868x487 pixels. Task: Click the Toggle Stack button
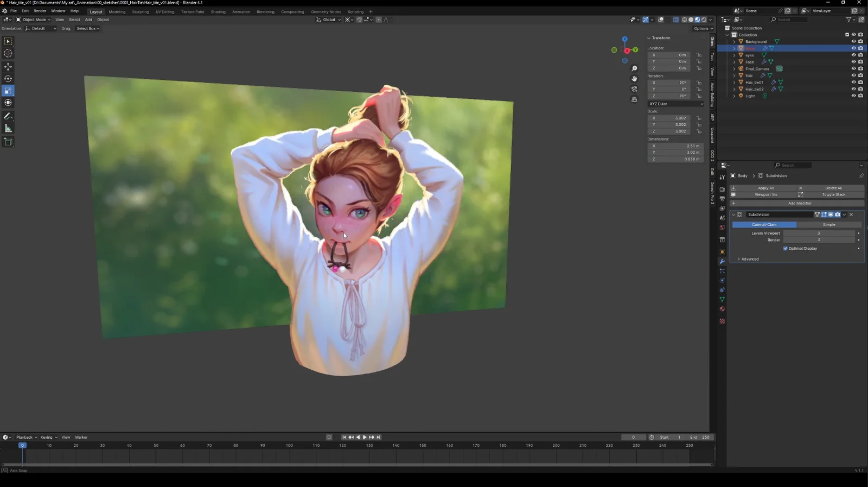tap(829, 194)
